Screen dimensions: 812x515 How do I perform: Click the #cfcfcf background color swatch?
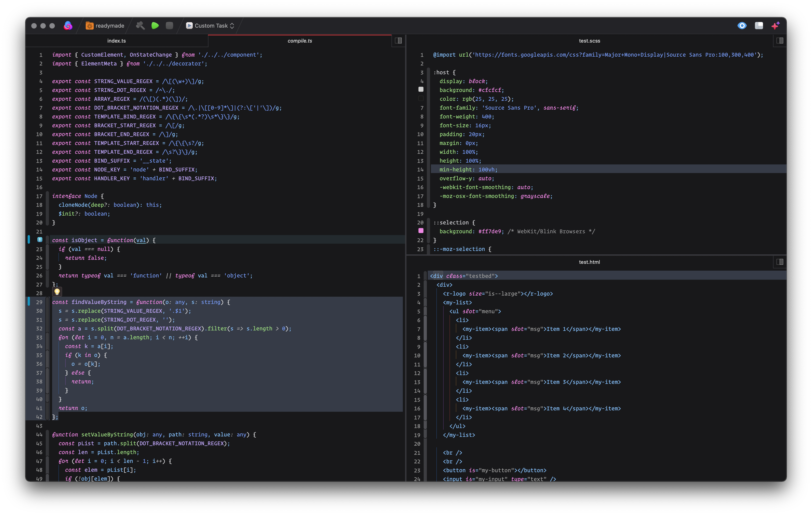coord(421,90)
